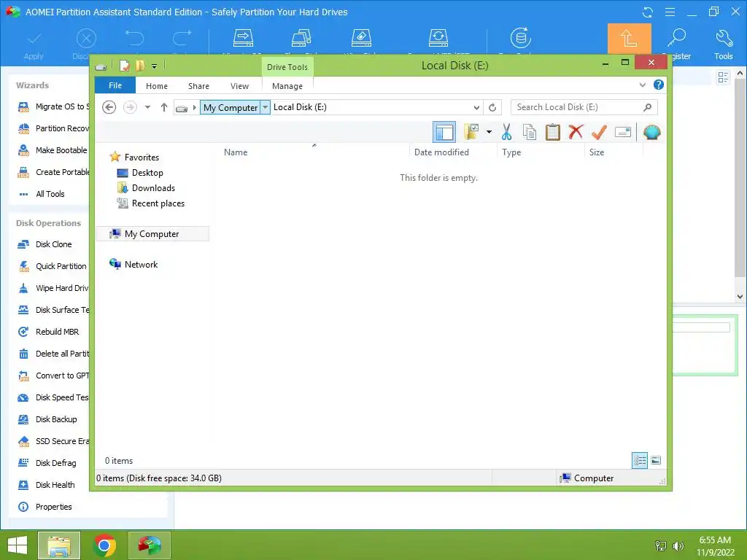747x560 pixels.
Task: Click the orange checkmark Properties icon
Action: click(x=599, y=132)
